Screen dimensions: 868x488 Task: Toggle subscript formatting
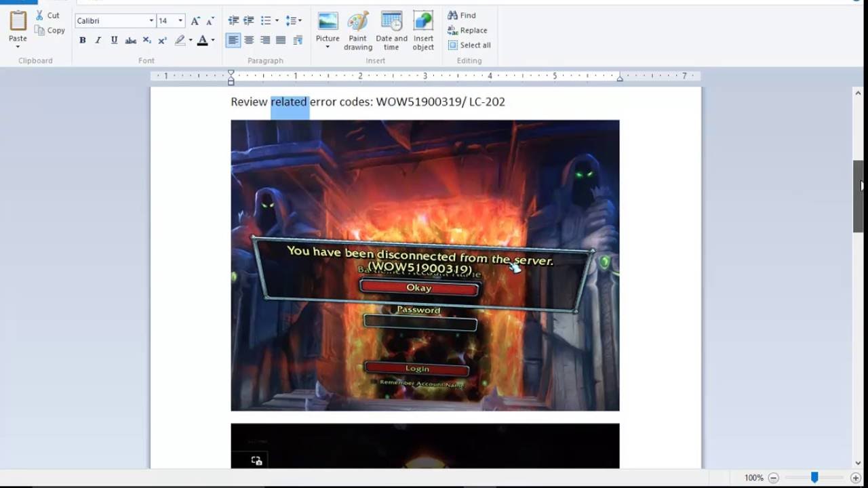click(146, 41)
